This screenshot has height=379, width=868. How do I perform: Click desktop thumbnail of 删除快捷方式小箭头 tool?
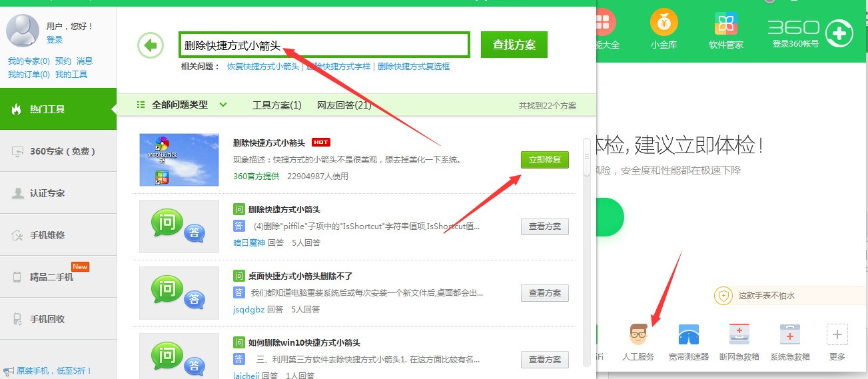click(x=179, y=160)
